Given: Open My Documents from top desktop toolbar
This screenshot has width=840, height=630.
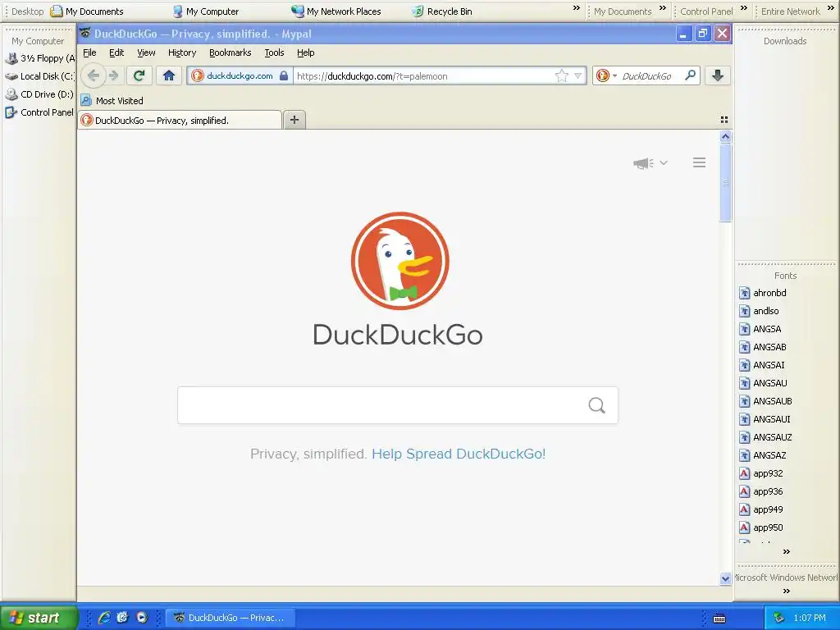Looking at the screenshot, I should coord(87,11).
